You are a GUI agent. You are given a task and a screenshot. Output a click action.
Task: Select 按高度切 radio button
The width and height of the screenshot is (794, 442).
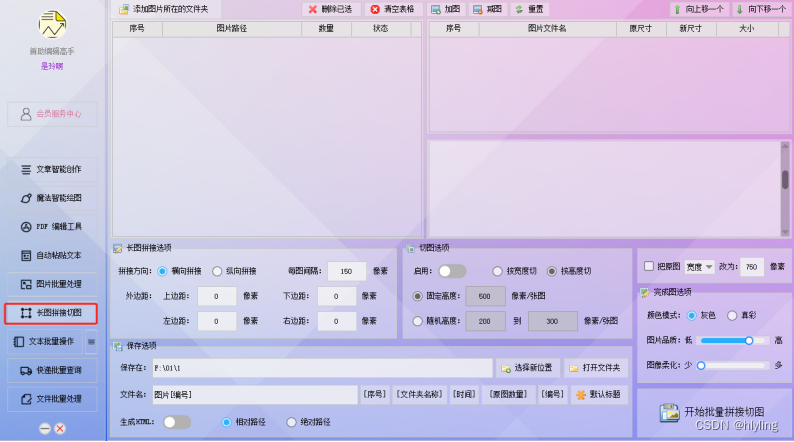tap(552, 271)
